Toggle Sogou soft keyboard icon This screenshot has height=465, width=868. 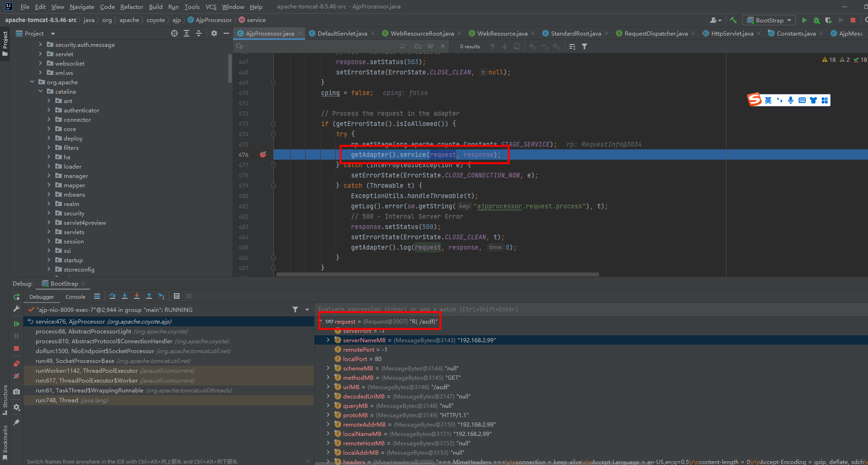click(x=802, y=100)
